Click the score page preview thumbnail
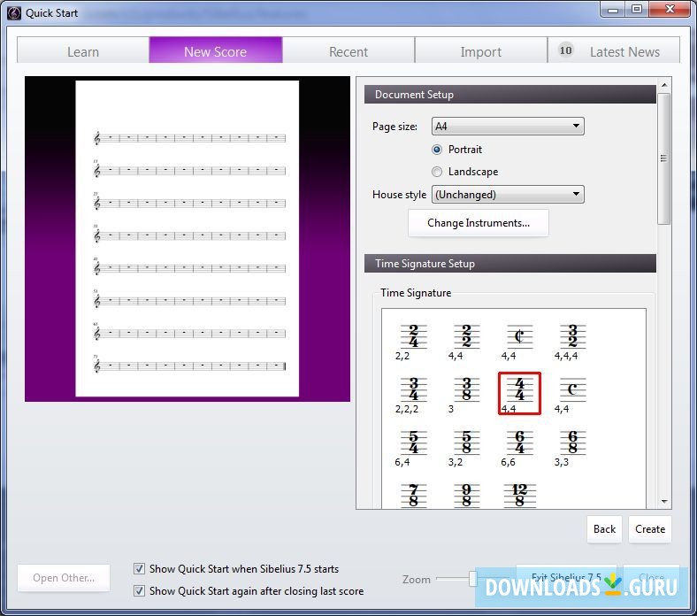Image resolution: width=697 pixels, height=616 pixels. coord(188,238)
